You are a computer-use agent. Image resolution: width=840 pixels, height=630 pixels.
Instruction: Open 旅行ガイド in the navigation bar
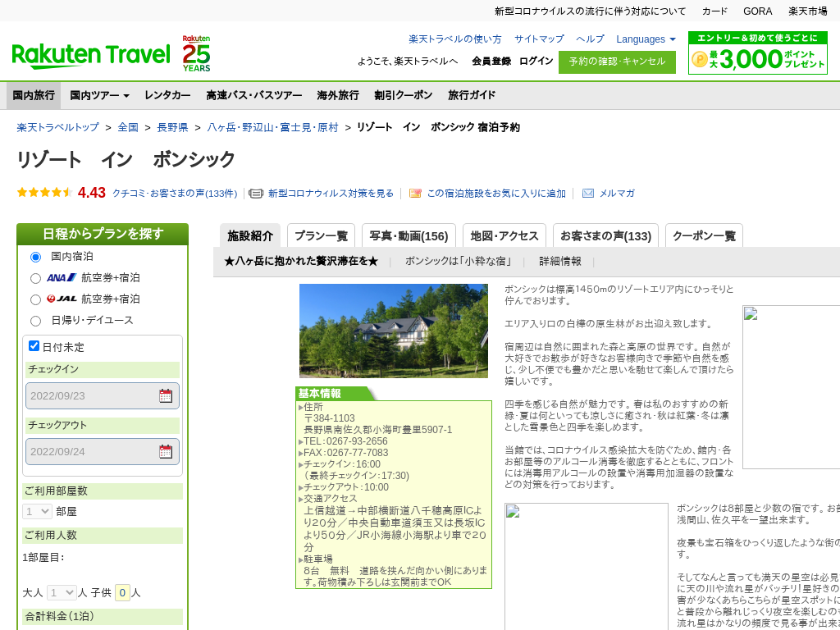pos(472,95)
